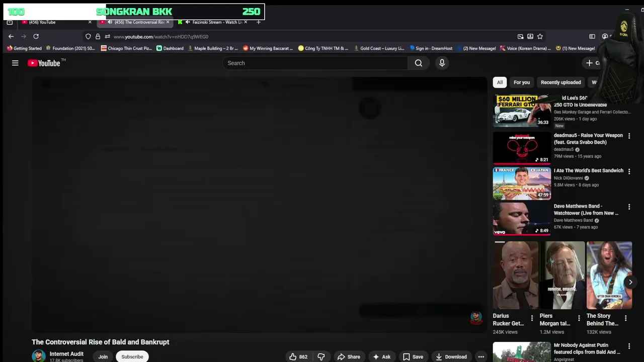Open options for The Story Behind short

(x=625, y=318)
